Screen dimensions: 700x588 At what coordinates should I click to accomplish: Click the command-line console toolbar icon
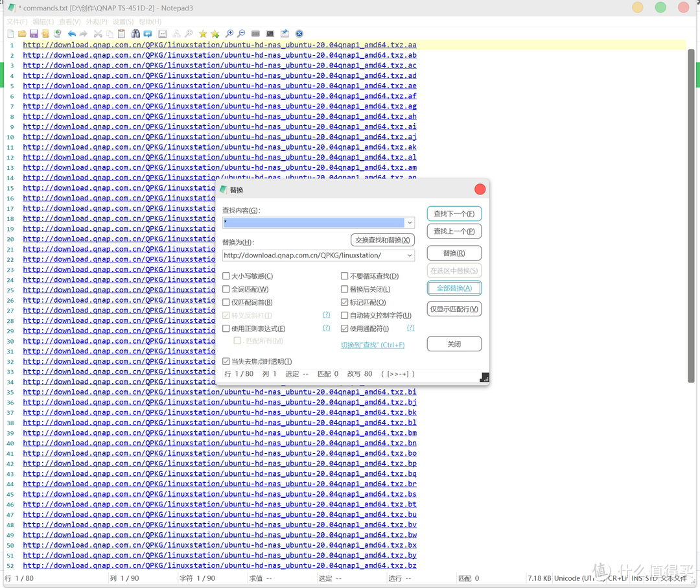(270, 34)
